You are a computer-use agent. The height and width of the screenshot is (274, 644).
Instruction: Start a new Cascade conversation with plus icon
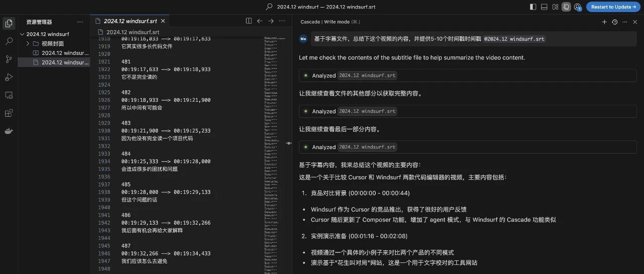click(x=604, y=22)
